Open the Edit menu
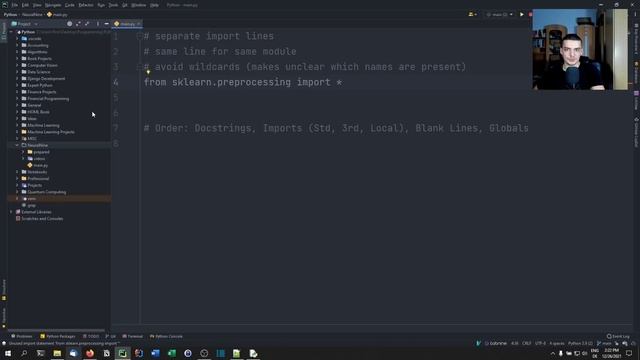This screenshot has height=360, width=640. (x=25, y=5)
